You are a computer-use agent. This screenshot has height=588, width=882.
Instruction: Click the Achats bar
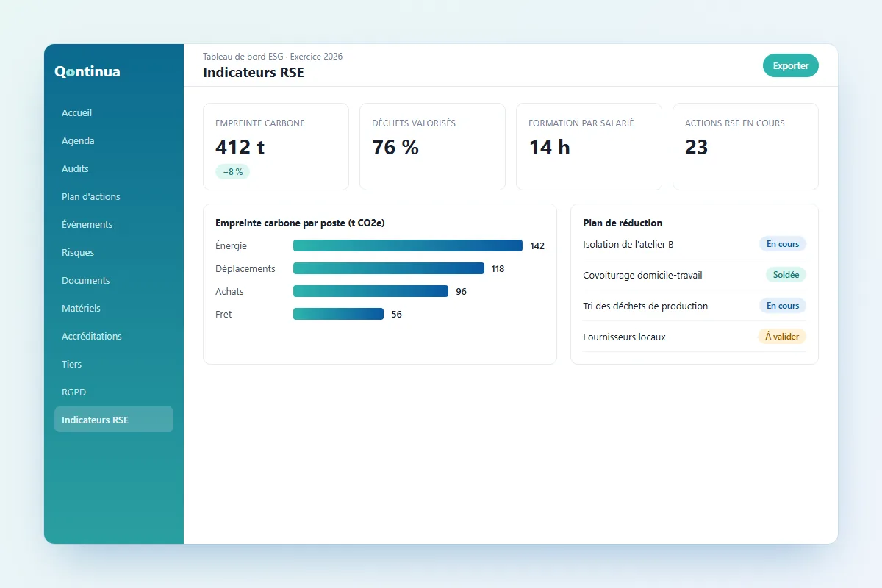370,291
